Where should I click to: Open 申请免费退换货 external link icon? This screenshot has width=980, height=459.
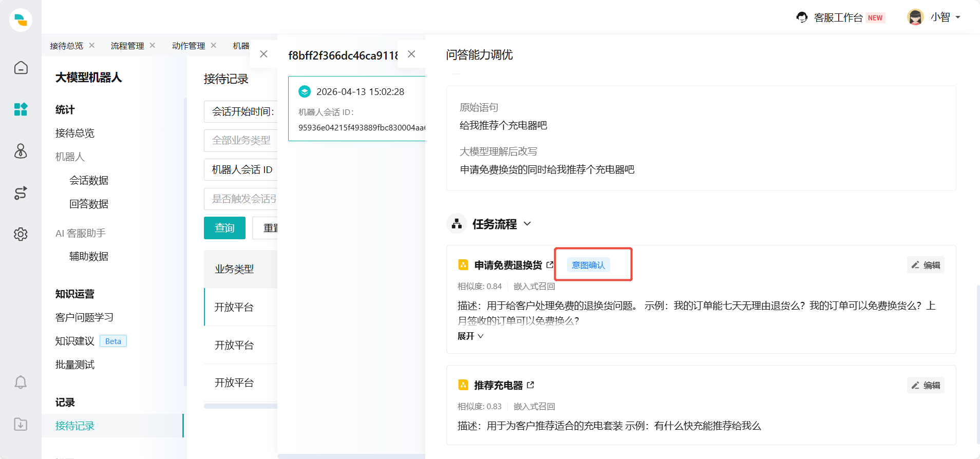[550, 265]
